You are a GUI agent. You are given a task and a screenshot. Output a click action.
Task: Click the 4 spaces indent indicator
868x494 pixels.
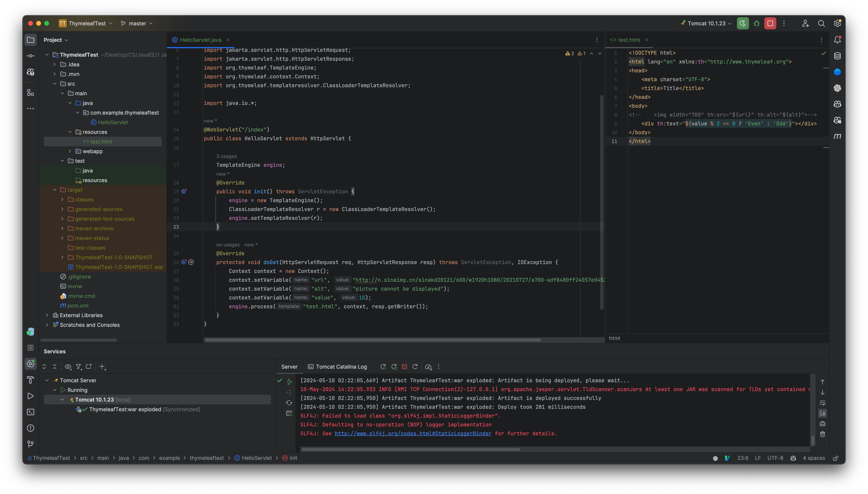813,458
